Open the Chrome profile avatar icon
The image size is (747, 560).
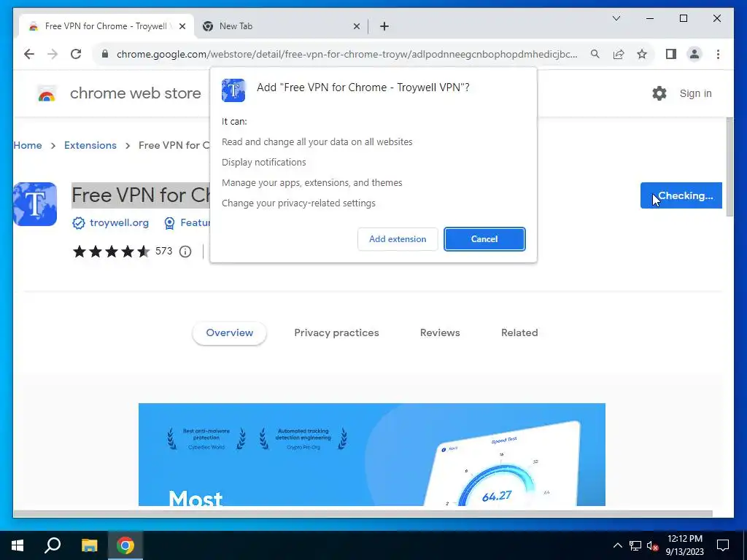click(694, 54)
